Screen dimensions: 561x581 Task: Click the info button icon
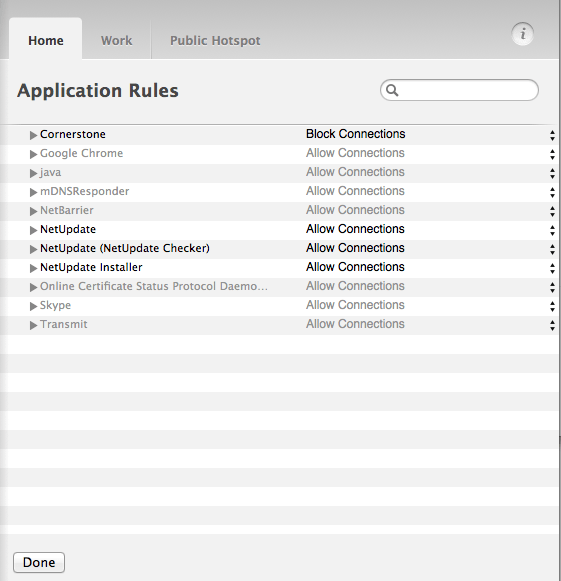pyautogui.click(x=522, y=34)
